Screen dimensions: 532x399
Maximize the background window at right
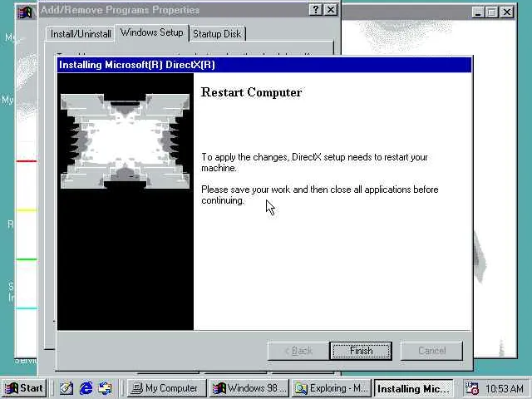(492, 12)
